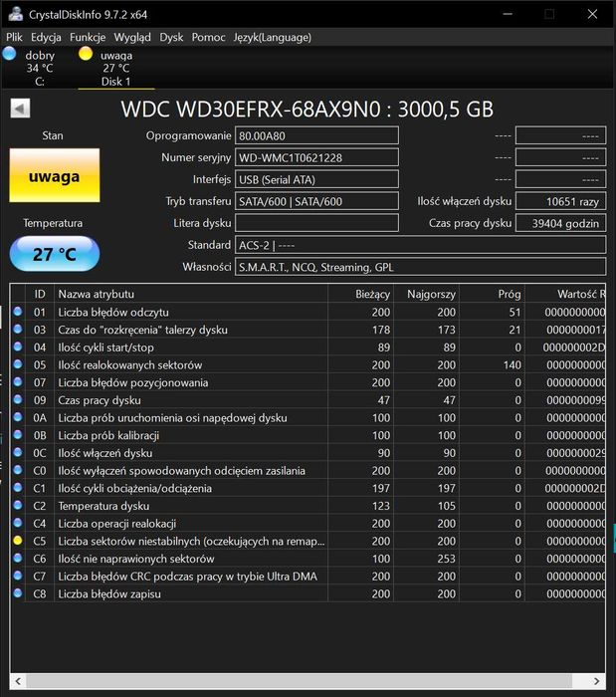Select row Liczba błędów zapisu
Viewport: 616px width, 697px height.
pos(308,593)
